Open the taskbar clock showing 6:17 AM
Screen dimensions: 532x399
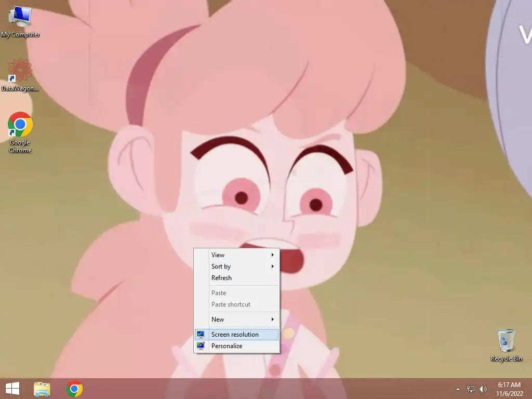click(x=509, y=389)
